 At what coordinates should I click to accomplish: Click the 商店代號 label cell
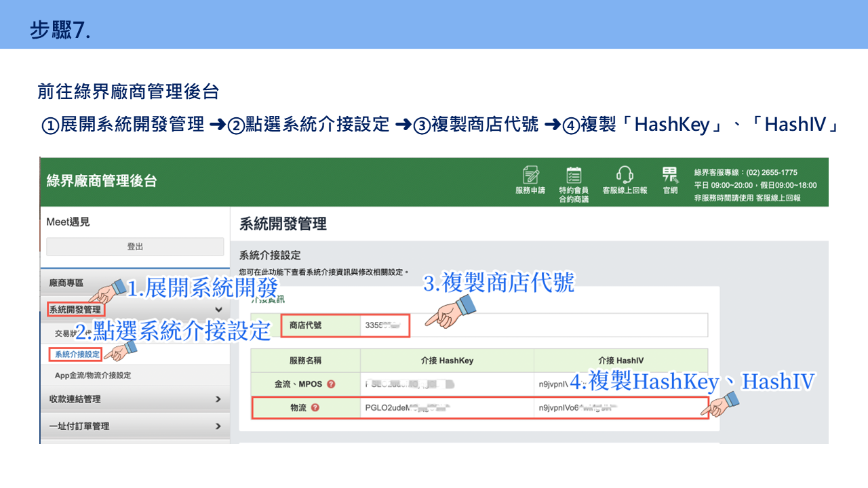coord(305,325)
